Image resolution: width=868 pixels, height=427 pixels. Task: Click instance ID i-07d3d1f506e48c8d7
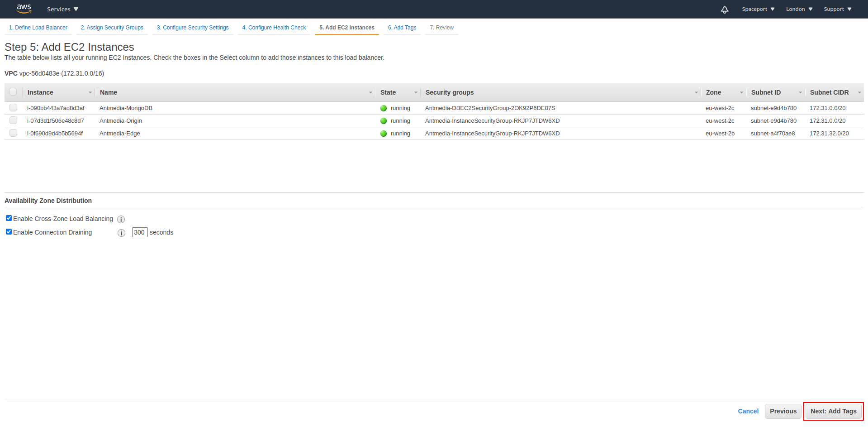pos(56,121)
